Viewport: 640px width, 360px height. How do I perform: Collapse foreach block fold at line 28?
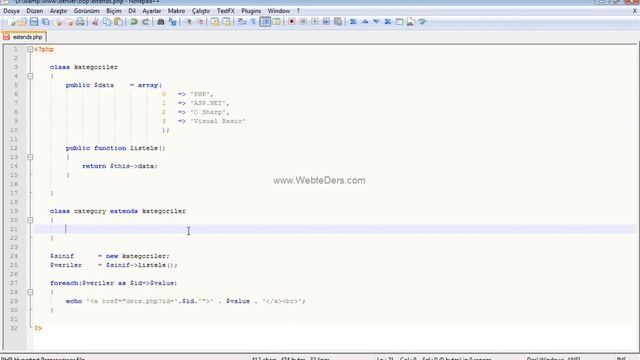point(30,292)
